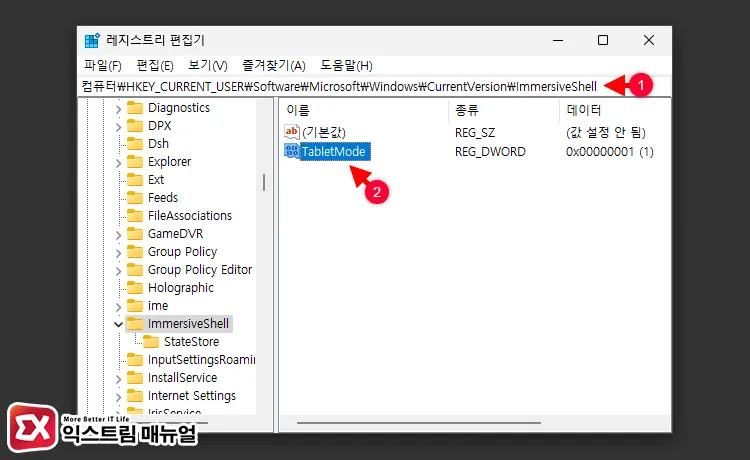Click the Internet Settings folder icon

(135, 396)
